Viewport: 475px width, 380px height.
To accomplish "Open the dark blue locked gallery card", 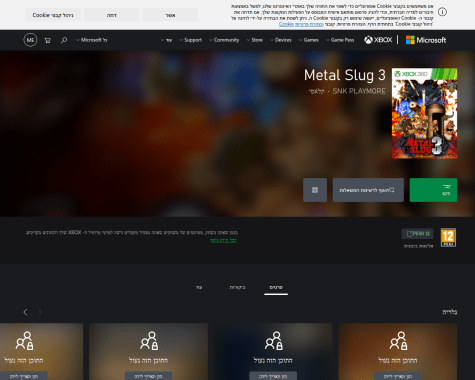I will point(273,351).
